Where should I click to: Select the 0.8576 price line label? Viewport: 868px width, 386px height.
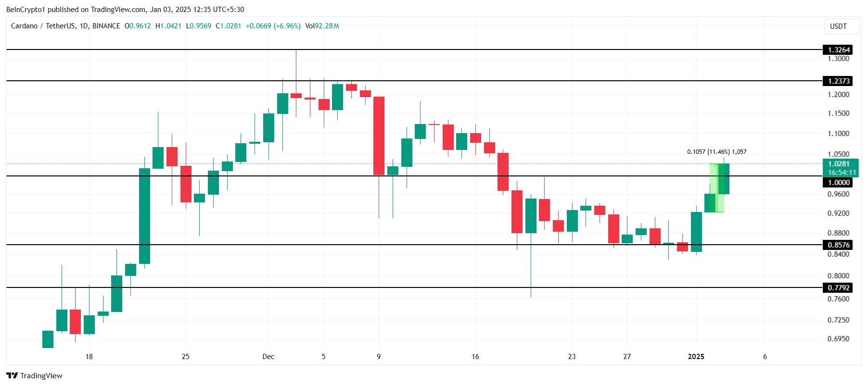click(839, 245)
